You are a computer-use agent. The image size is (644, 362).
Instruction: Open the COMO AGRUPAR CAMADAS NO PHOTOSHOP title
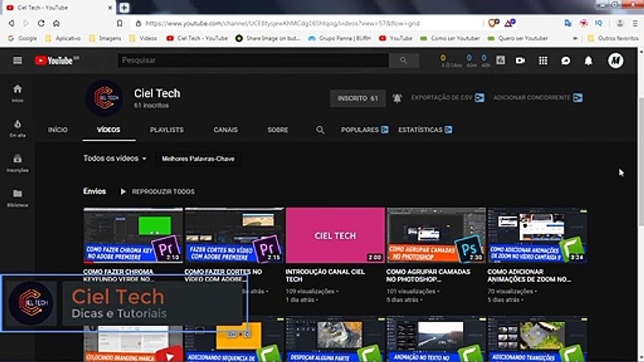click(x=429, y=275)
